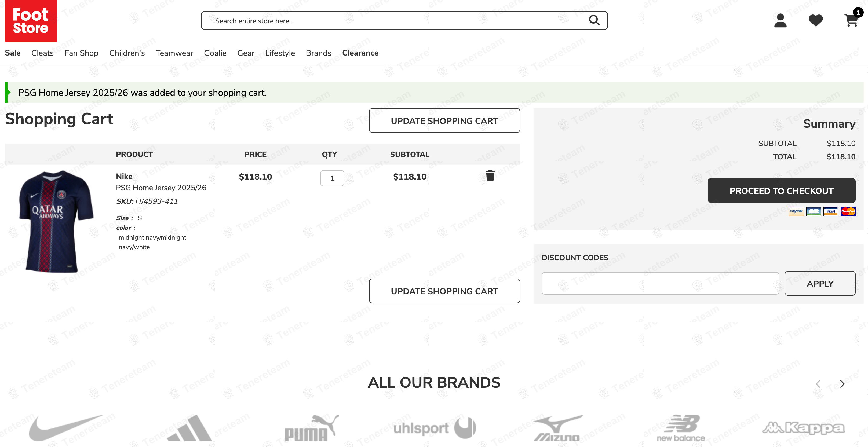
Task: Open the shopping cart icon
Action: 851,21
